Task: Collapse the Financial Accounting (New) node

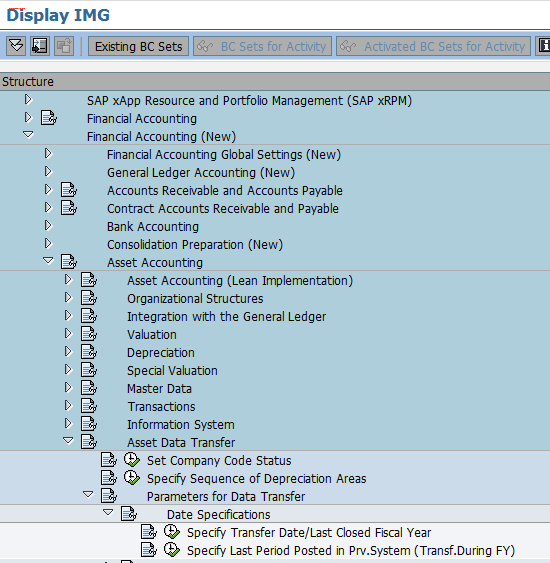Action: [28, 135]
